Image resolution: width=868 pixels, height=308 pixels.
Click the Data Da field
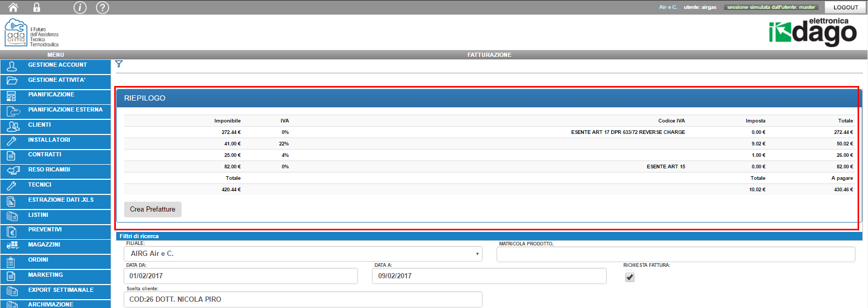241,276
